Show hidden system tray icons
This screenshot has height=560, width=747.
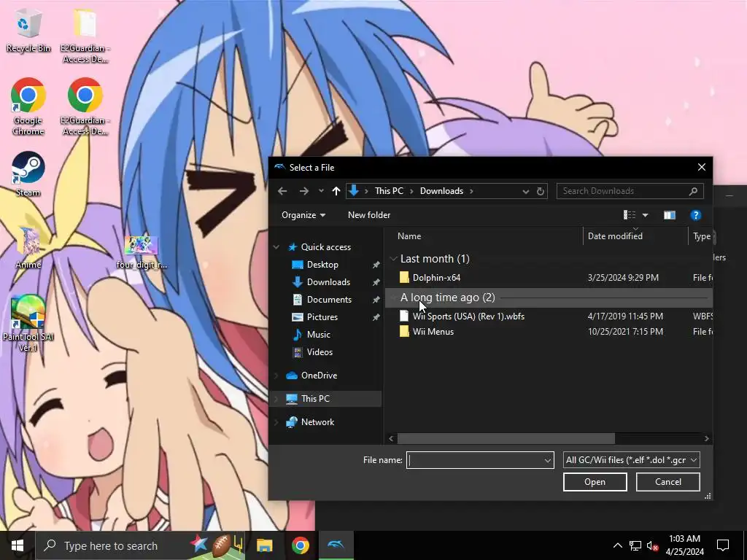pyautogui.click(x=617, y=545)
